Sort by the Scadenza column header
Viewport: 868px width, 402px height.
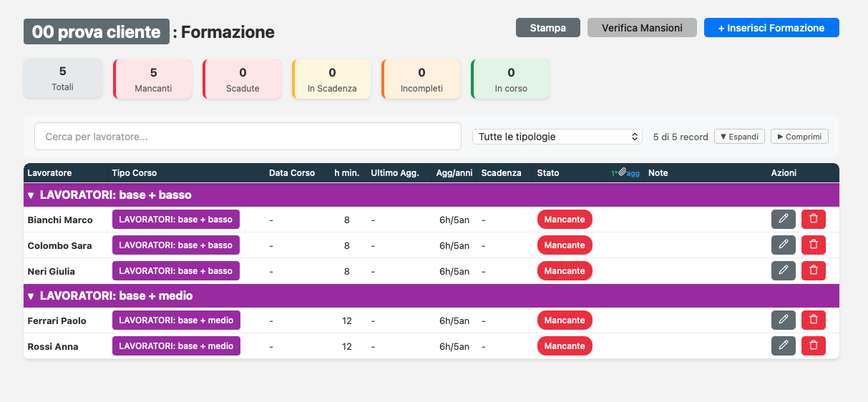point(502,173)
